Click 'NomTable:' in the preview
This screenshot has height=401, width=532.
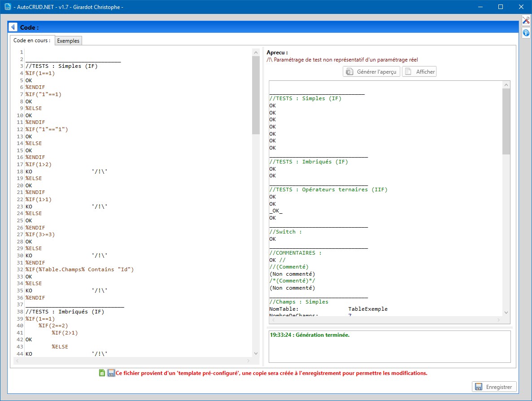(x=284, y=308)
